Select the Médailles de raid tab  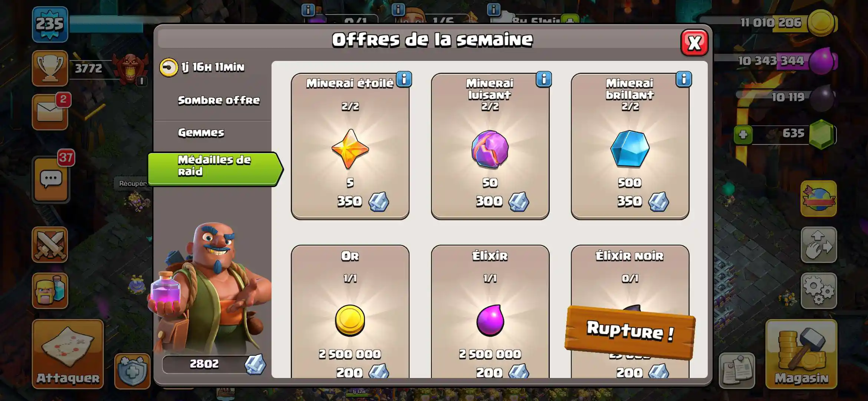tap(215, 169)
